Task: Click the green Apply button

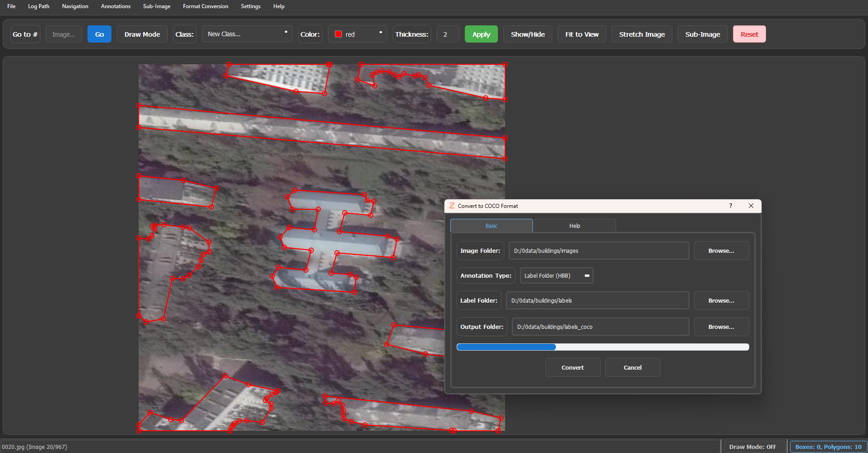Action: coord(481,34)
